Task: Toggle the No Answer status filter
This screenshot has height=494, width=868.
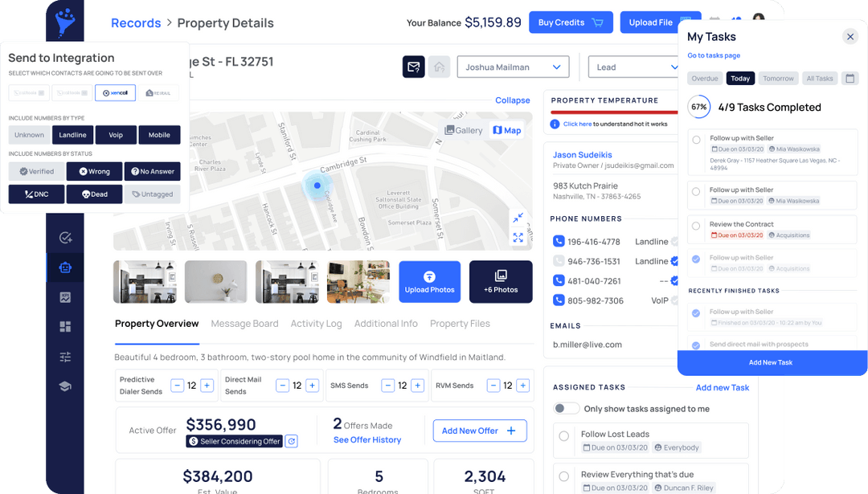Action: pos(152,171)
